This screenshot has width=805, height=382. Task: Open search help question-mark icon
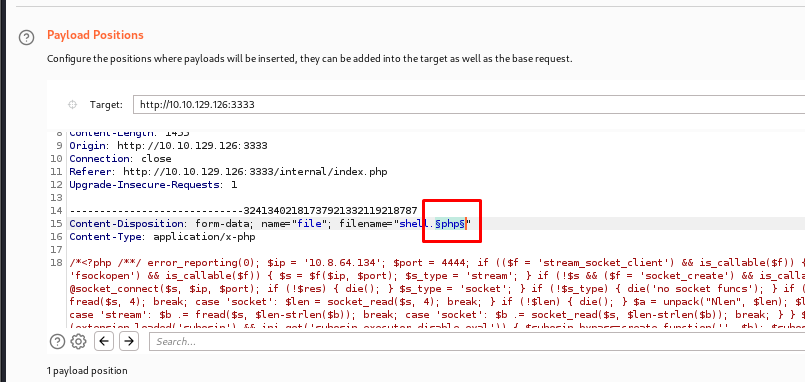coord(58,341)
